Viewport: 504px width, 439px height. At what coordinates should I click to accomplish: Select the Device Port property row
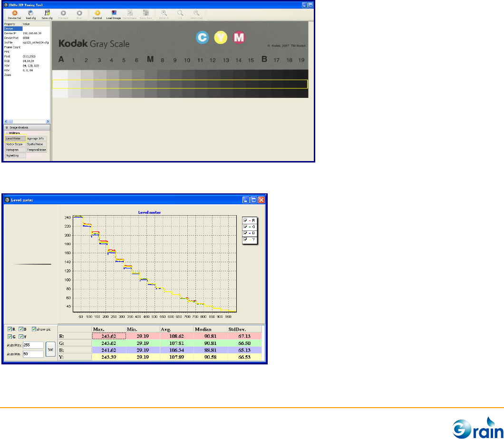27,38
